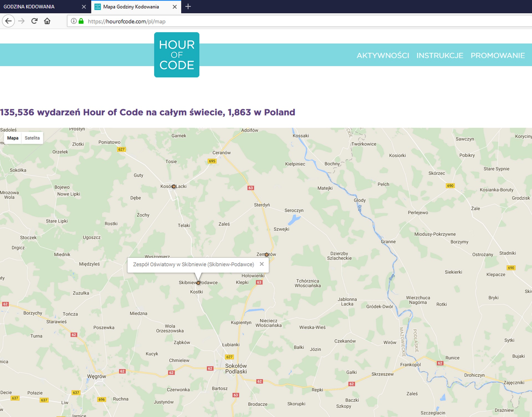This screenshot has height=417, width=532.
Task: Close the Zespół Oświatowy info popup
Action: pos(262,264)
